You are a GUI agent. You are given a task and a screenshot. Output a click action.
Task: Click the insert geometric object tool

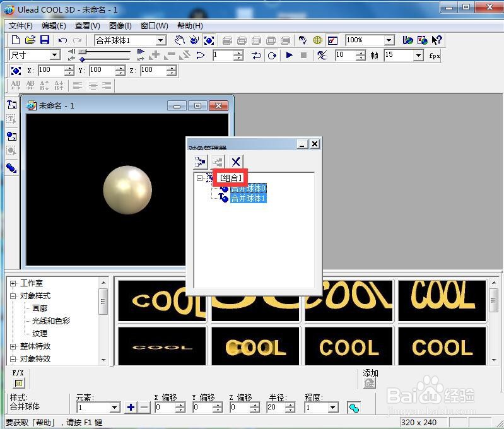pyautogui.click(x=12, y=168)
